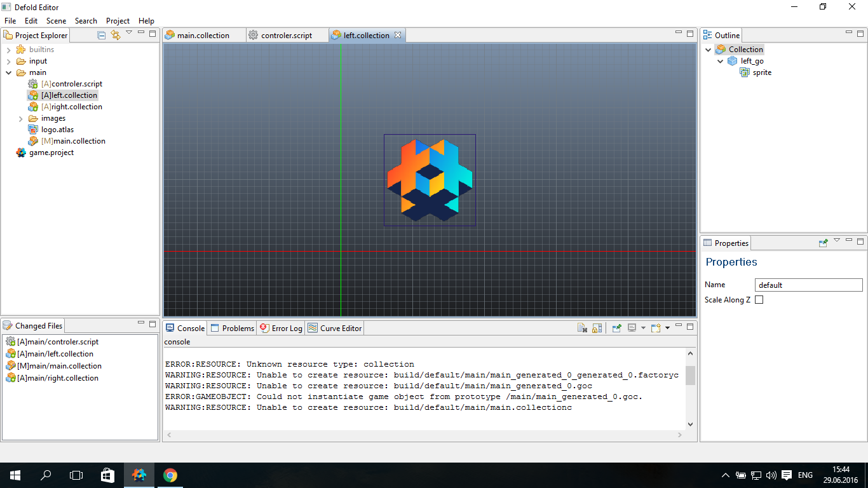
Task: Select the left.collection editor tab
Action: point(367,36)
